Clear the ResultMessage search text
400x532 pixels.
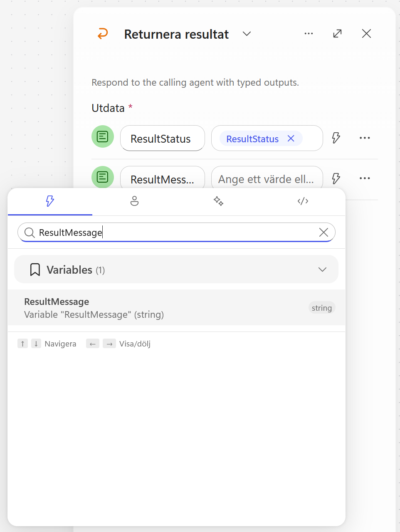(323, 233)
